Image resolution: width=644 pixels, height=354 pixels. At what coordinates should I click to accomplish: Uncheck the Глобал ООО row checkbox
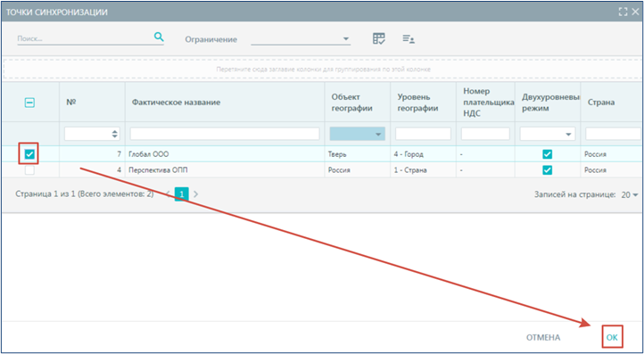(29, 154)
